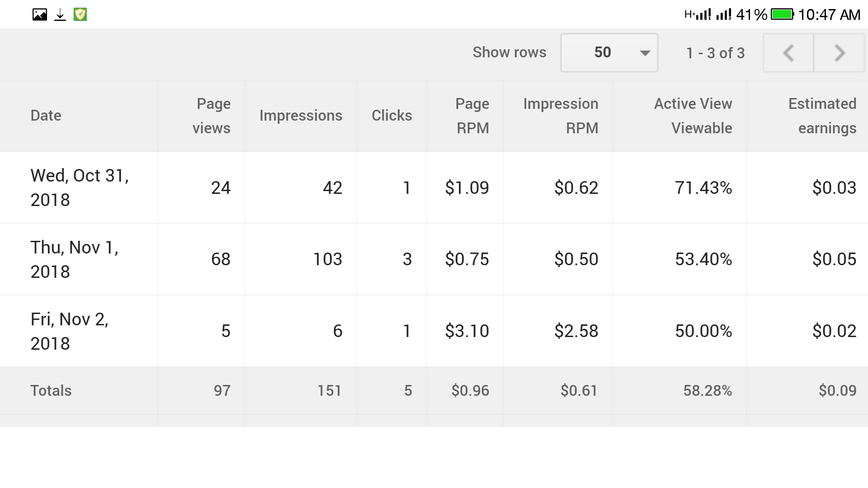Viewport: 868px width, 488px height.
Task: Sort by Clicks column header
Action: coord(392,116)
